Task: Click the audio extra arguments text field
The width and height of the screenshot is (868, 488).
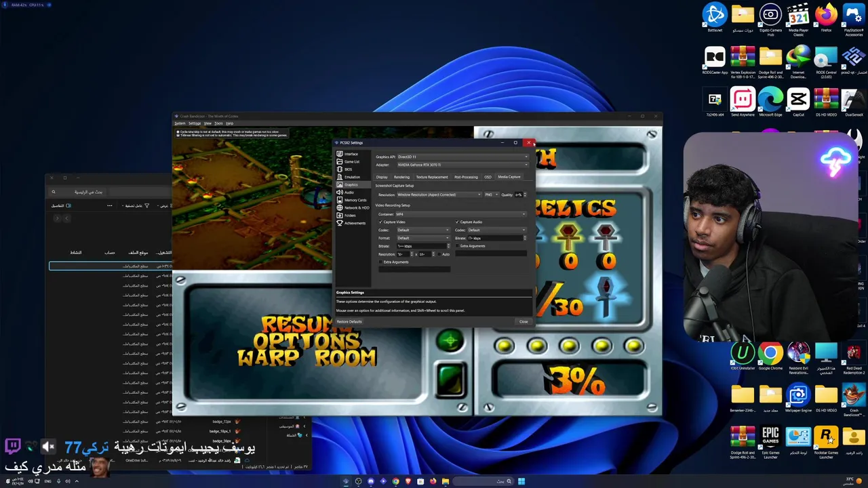Action: coord(491,253)
